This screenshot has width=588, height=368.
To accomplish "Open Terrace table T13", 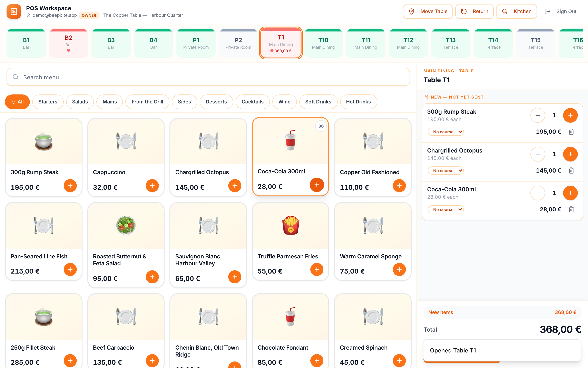I will click(451, 43).
